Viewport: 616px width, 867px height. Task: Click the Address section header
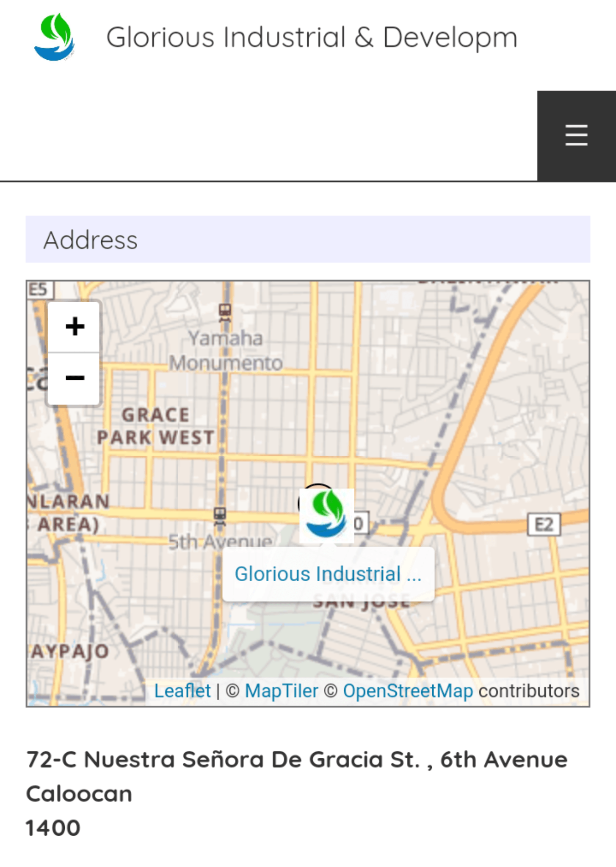90,240
